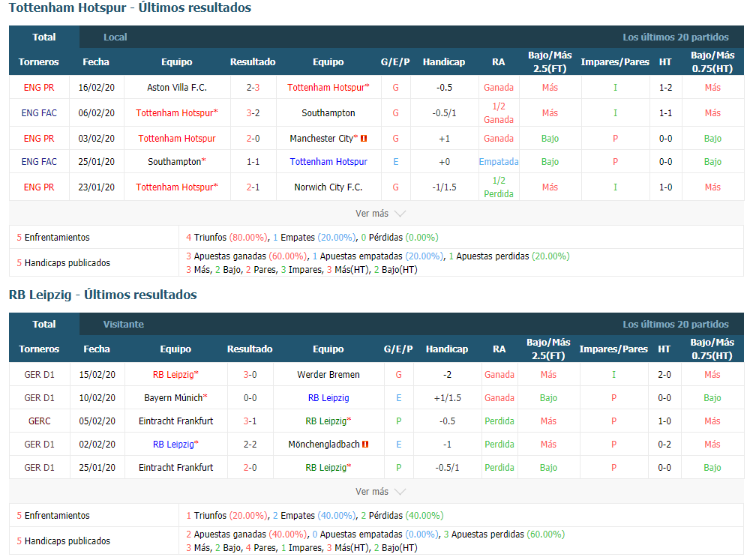Click 3 Apuestas perdidas (60.00%) in Leipzig summary
The height and width of the screenshot is (560, 753).
(504, 534)
